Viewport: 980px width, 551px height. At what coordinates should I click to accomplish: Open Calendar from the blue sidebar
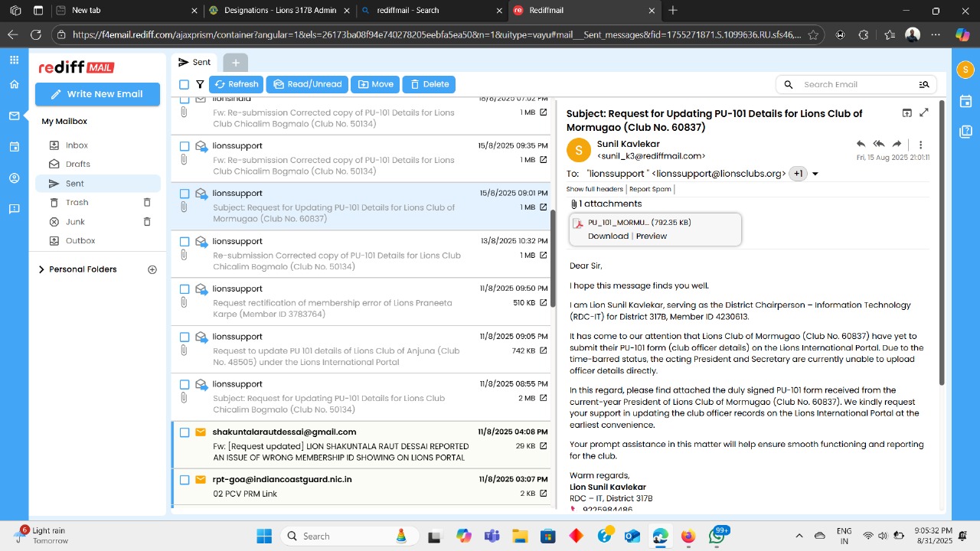click(14, 146)
